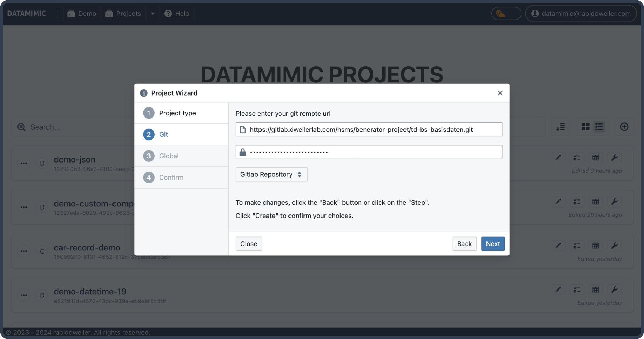The image size is (644, 339).
Task: Open the user account menu datamimic@rapiddweller.com
Action: click(x=581, y=14)
